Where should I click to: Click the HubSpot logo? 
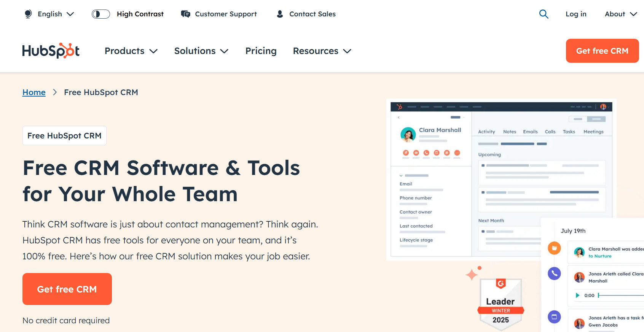(x=51, y=51)
